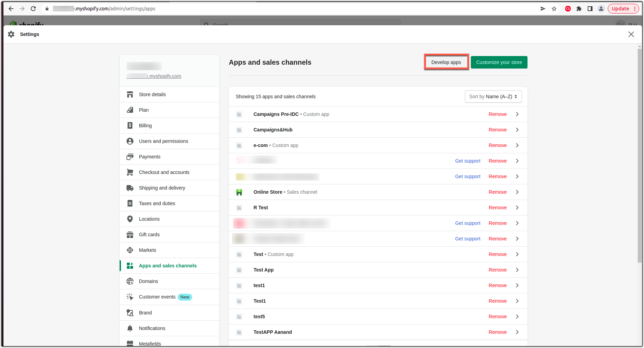The image size is (644, 348).
Task: Expand the Test App row chevron
Action: (517, 270)
